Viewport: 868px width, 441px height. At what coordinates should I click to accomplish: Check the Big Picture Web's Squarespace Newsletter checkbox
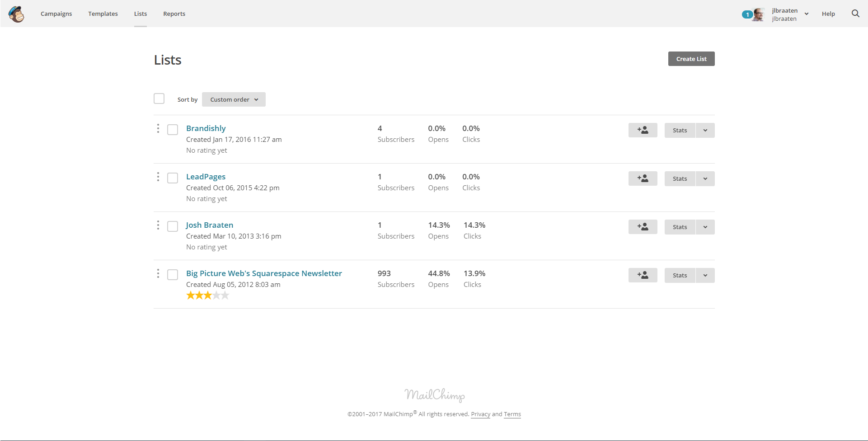coord(173,275)
